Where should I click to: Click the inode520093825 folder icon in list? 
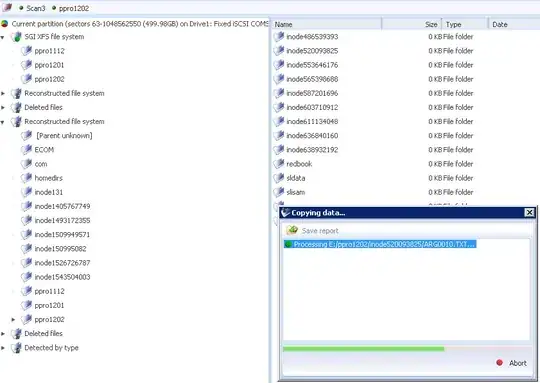[x=279, y=51]
